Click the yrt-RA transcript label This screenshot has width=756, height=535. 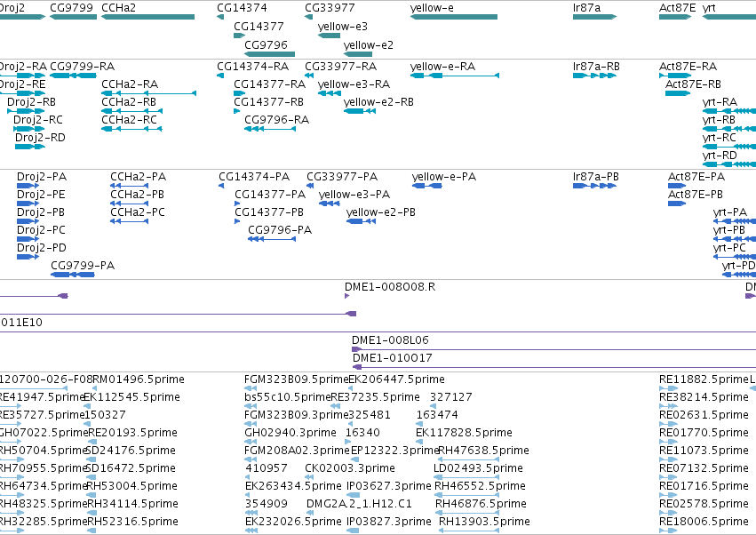pyautogui.click(x=720, y=102)
